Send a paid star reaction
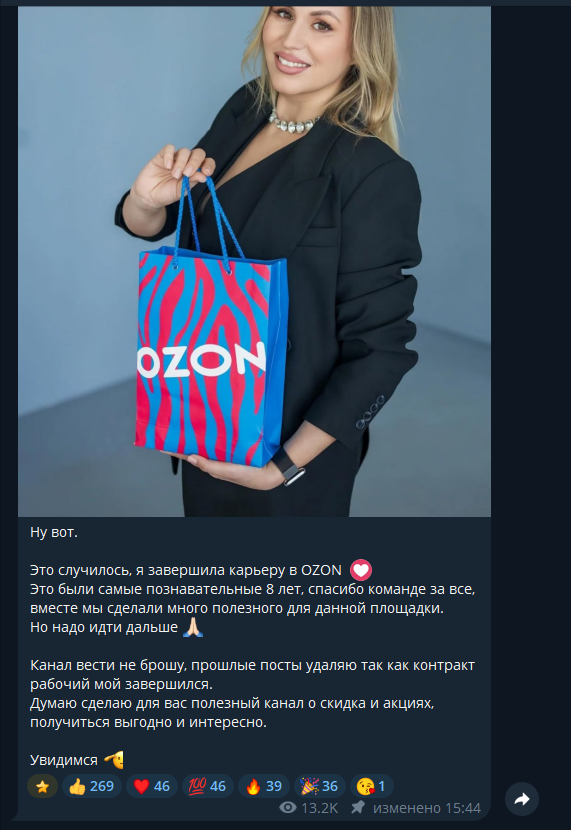The image size is (571, 830). [42, 787]
